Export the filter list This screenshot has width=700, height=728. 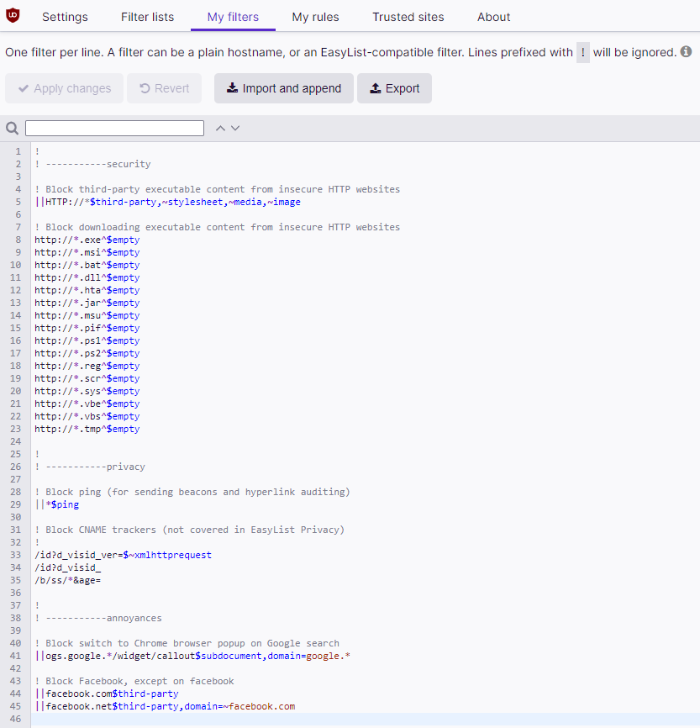[x=395, y=88]
